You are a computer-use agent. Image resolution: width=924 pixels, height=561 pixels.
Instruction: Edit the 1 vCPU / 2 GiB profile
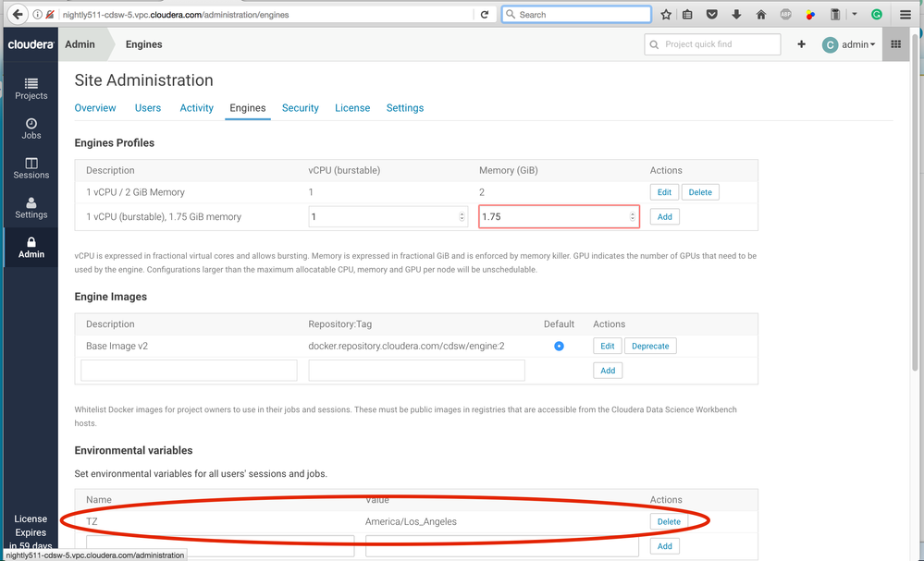(664, 192)
